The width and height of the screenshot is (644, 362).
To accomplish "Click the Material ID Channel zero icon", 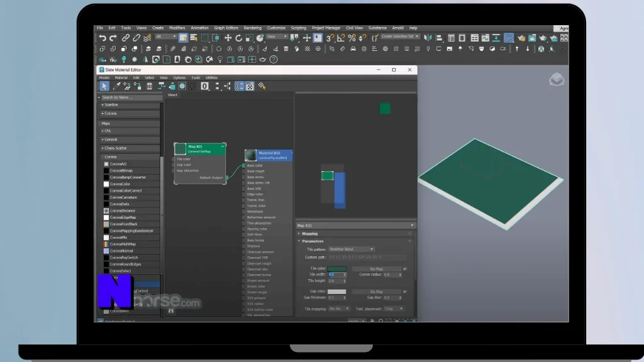I will 204,86.
